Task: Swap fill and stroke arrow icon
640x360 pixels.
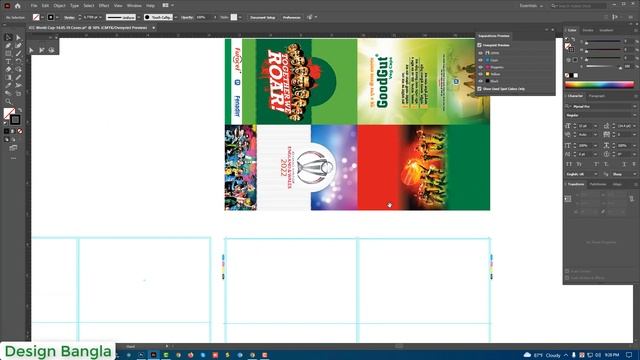Action: point(20,110)
